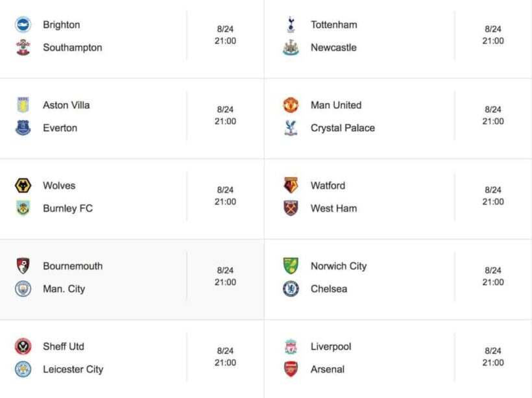The image size is (532, 398).
Task: Open the West Ham team link
Action: click(333, 208)
